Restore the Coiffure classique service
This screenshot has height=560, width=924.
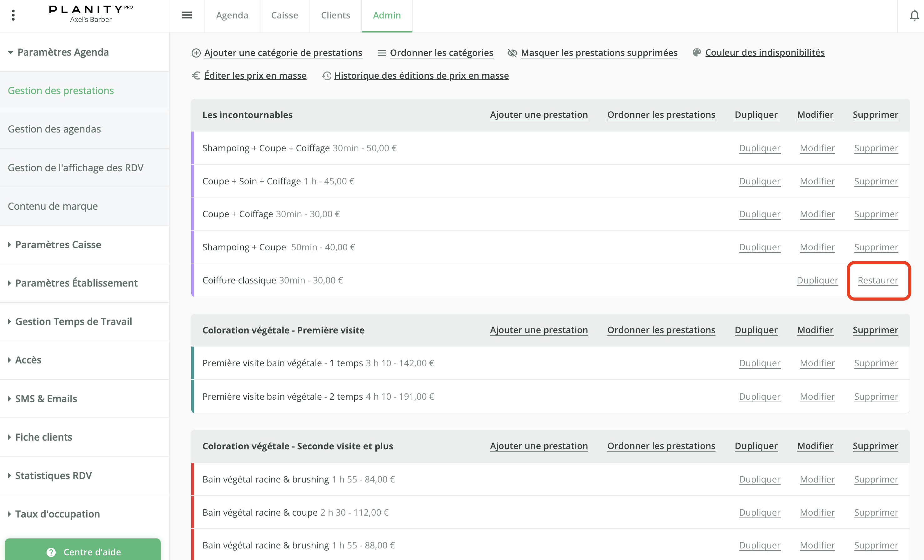pyautogui.click(x=877, y=280)
